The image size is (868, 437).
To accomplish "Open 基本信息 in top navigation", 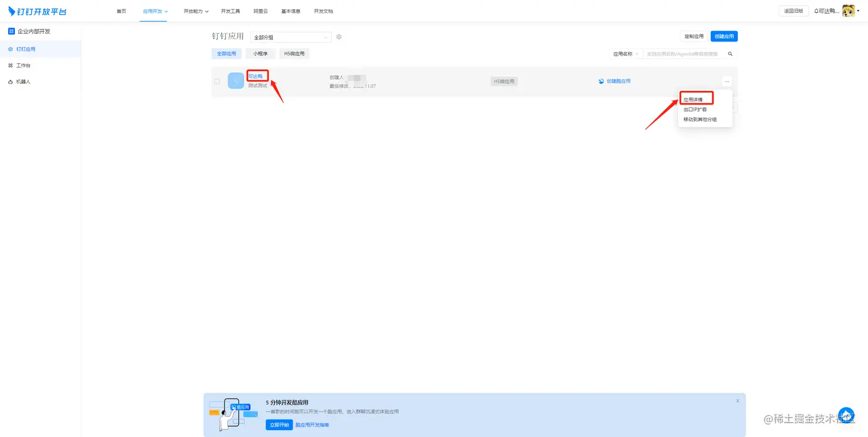I will [290, 11].
